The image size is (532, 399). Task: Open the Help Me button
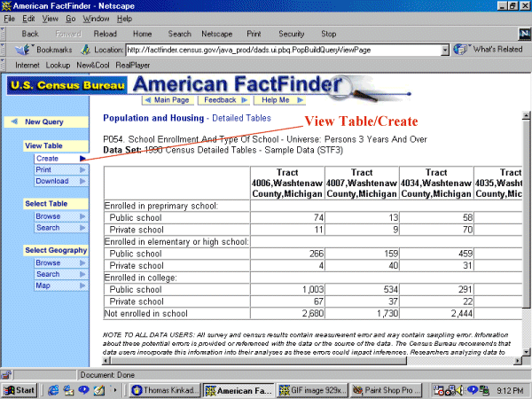coord(267,100)
